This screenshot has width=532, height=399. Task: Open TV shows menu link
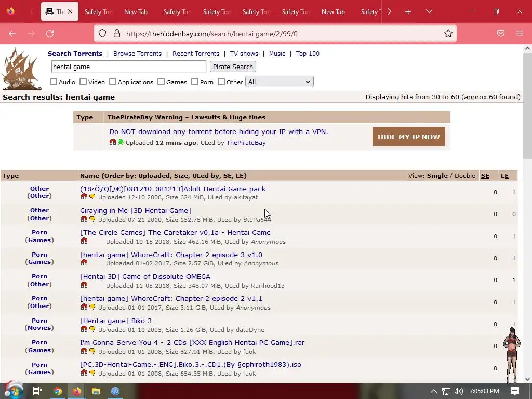tap(244, 54)
